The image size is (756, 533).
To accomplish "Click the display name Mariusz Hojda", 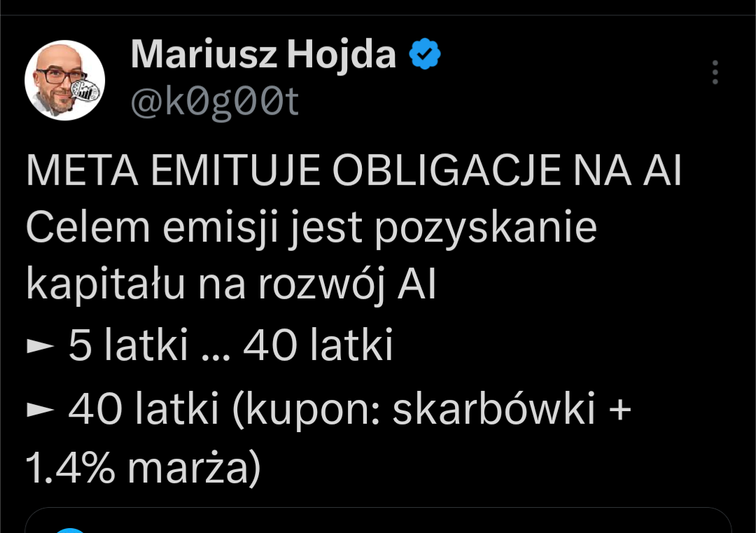I will 263,55.
